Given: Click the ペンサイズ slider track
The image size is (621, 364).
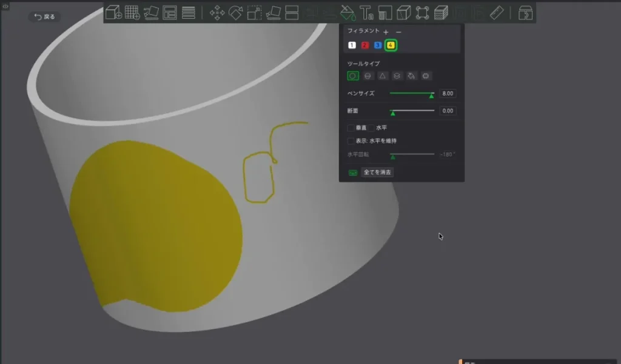Looking at the screenshot, I should point(412,93).
